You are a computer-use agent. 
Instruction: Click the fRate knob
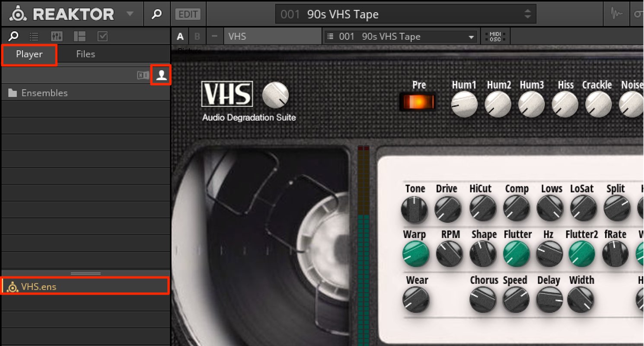[x=615, y=254]
